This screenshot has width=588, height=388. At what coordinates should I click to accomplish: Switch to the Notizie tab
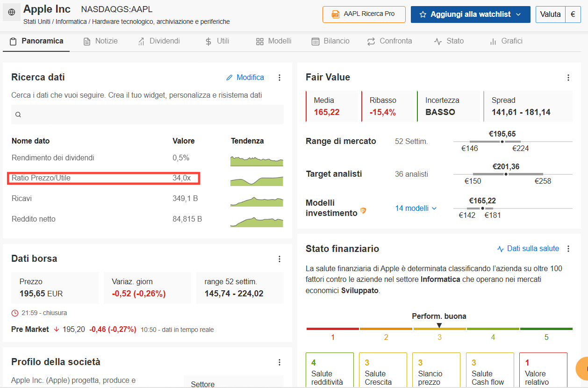coord(100,41)
